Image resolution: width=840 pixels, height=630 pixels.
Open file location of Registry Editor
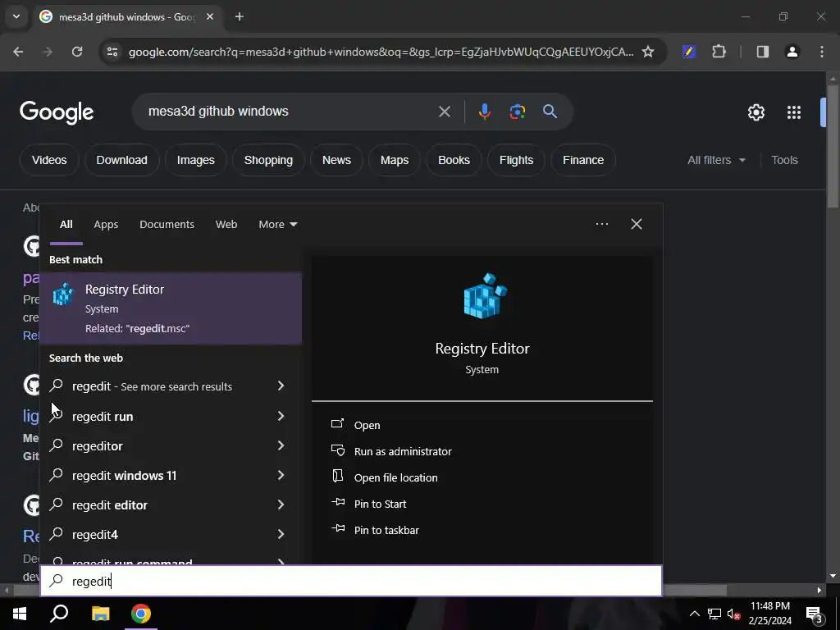tap(396, 477)
